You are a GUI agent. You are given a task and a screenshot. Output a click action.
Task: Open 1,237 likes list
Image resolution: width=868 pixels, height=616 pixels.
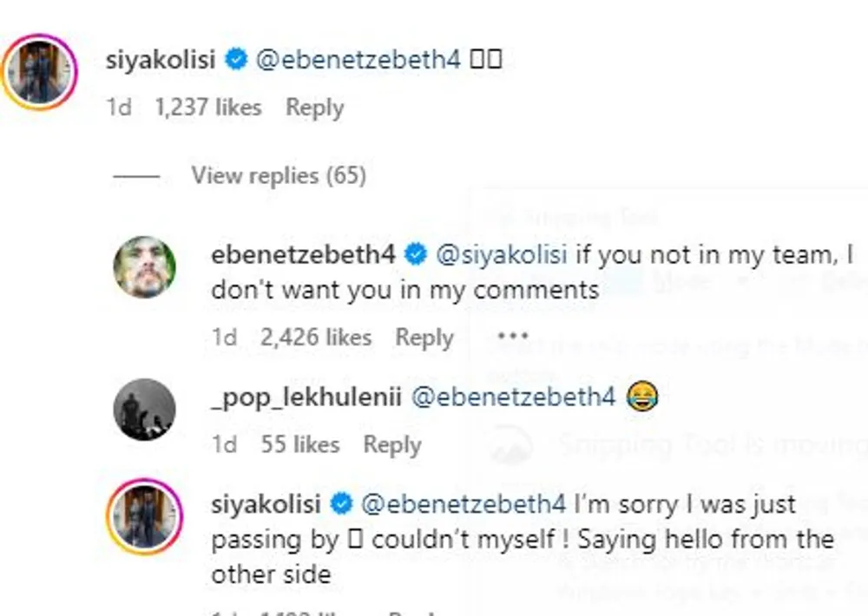[x=207, y=108]
